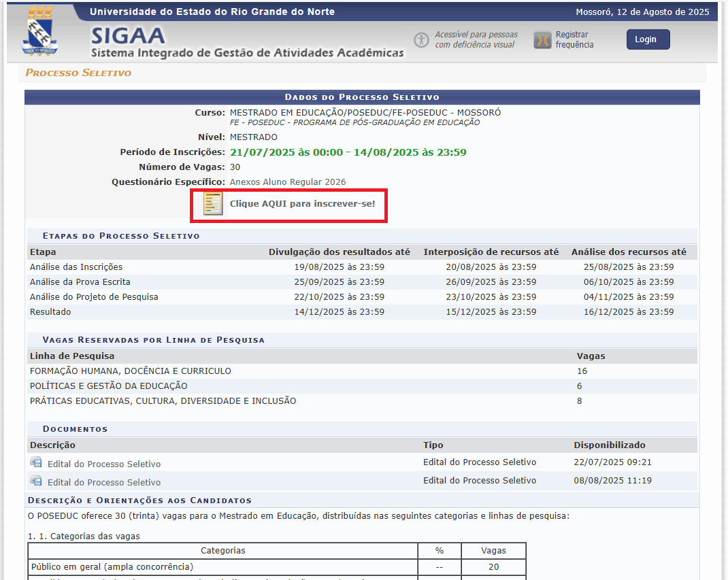Click the 'Registrar frequência' text link
728x580 pixels.
pos(574,39)
